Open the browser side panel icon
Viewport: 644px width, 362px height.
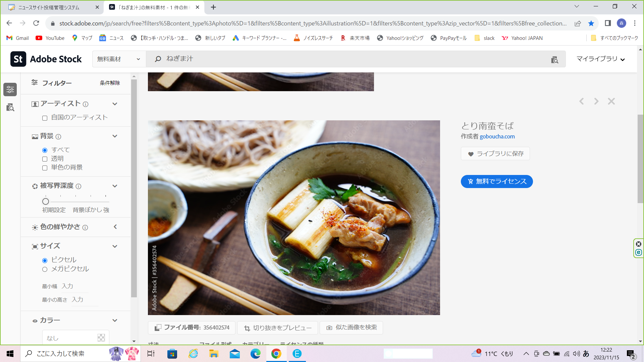tap(608, 23)
